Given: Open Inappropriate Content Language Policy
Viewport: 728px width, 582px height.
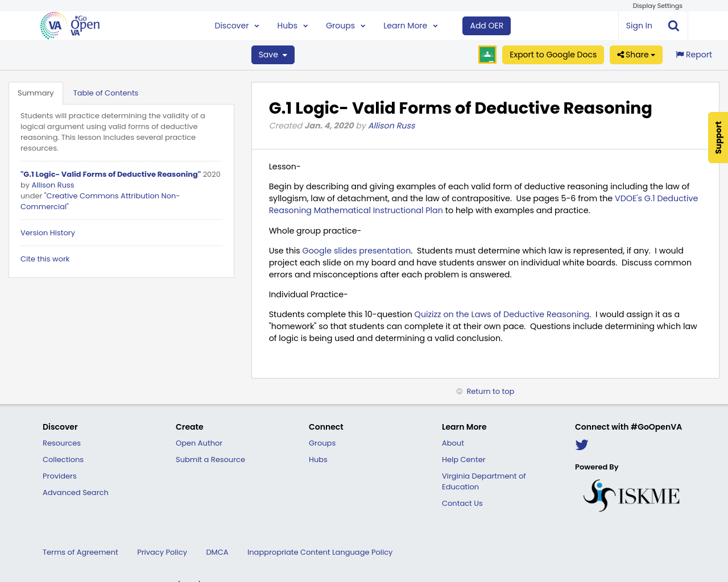Looking at the screenshot, I should pos(320,552).
